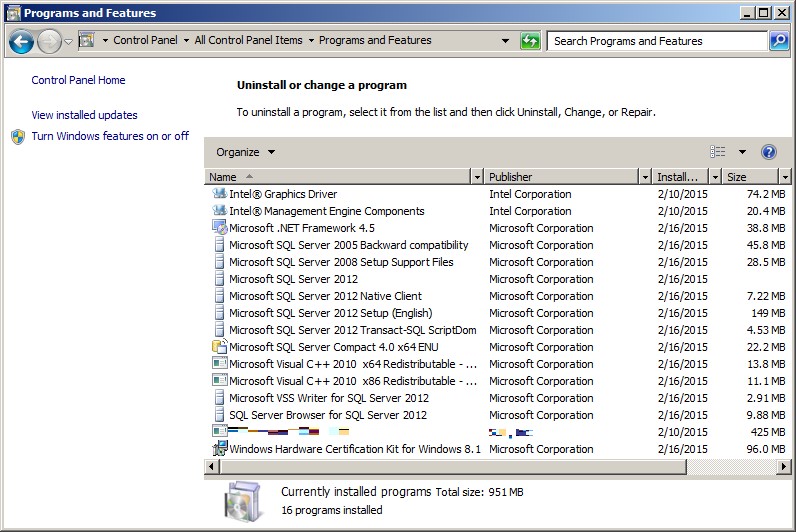This screenshot has height=532, width=796.
Task: Select Microsoft .NET Framework 4.5 name
Action: 302,228
